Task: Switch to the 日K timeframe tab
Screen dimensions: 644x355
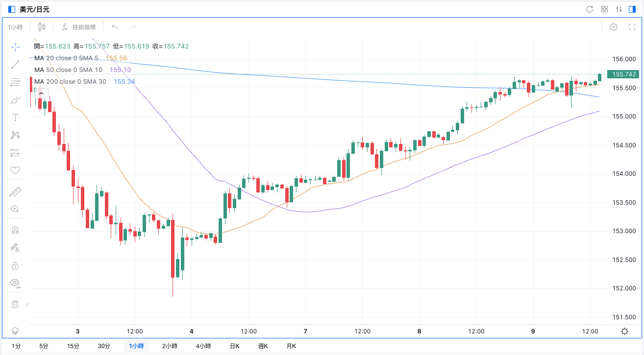Action: 235,346
